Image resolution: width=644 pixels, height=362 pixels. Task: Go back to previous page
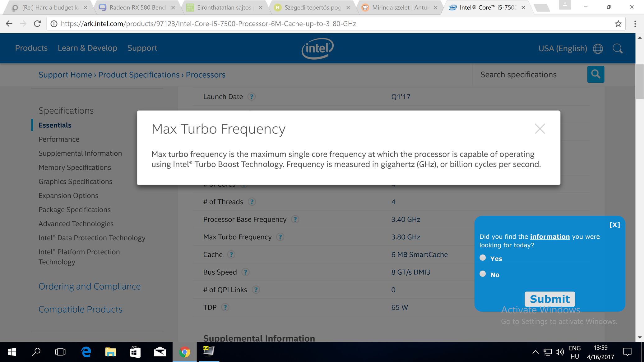(9, 24)
